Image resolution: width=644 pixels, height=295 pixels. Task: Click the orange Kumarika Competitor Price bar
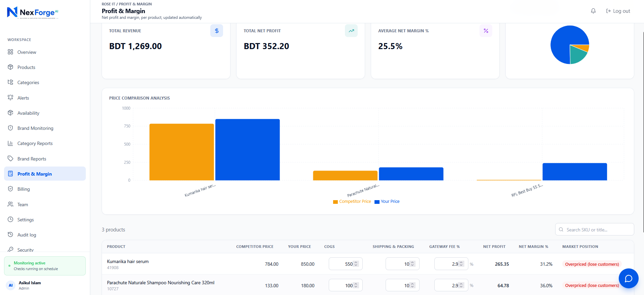tap(182, 152)
